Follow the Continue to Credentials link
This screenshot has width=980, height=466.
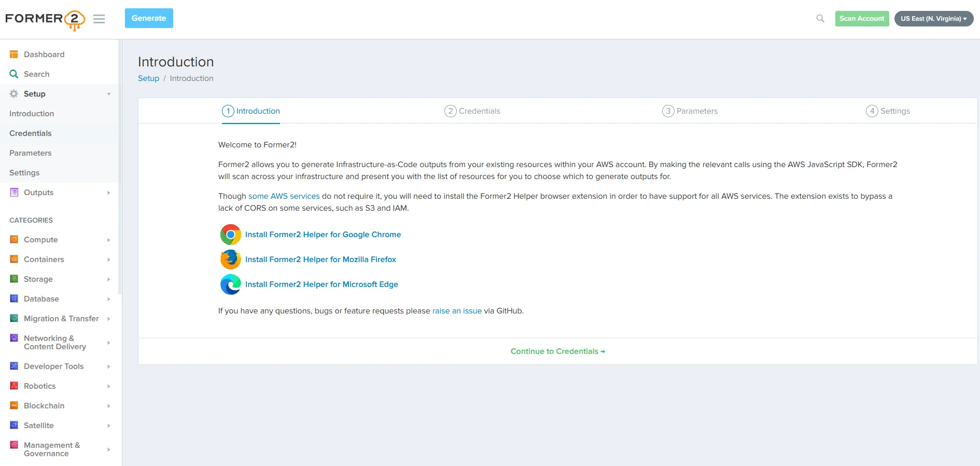pyautogui.click(x=557, y=351)
